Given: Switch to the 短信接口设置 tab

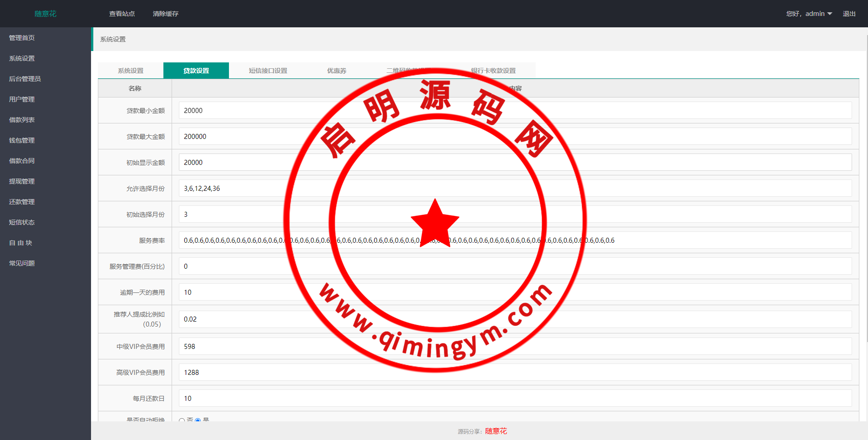Looking at the screenshot, I should 268,71.
